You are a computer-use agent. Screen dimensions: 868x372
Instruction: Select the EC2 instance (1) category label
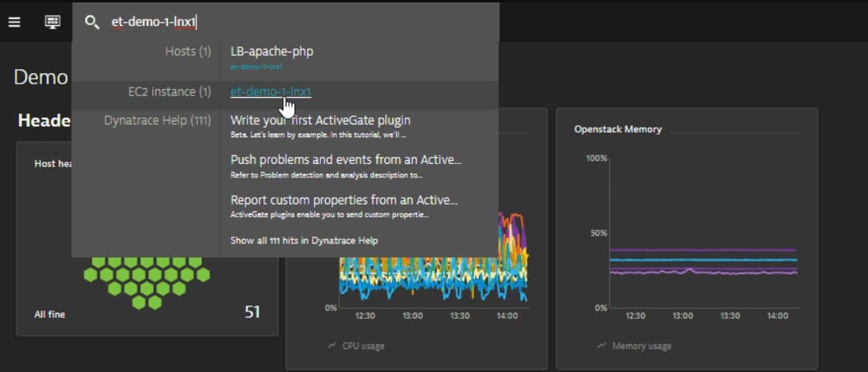170,91
